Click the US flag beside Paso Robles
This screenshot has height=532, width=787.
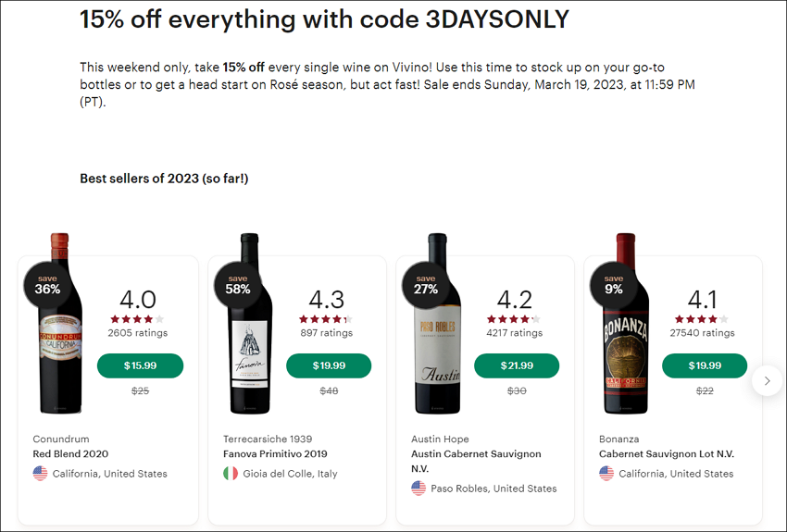pos(418,488)
